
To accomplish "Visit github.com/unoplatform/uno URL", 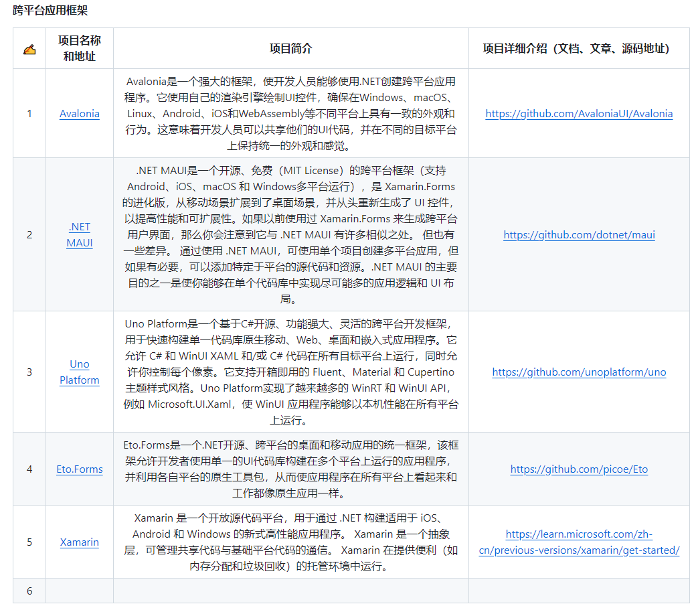I will coord(579,372).
